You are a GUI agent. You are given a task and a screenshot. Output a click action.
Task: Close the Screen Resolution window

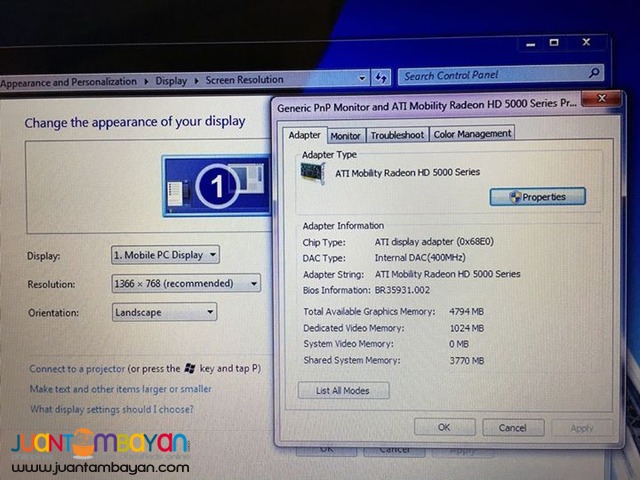(586, 42)
